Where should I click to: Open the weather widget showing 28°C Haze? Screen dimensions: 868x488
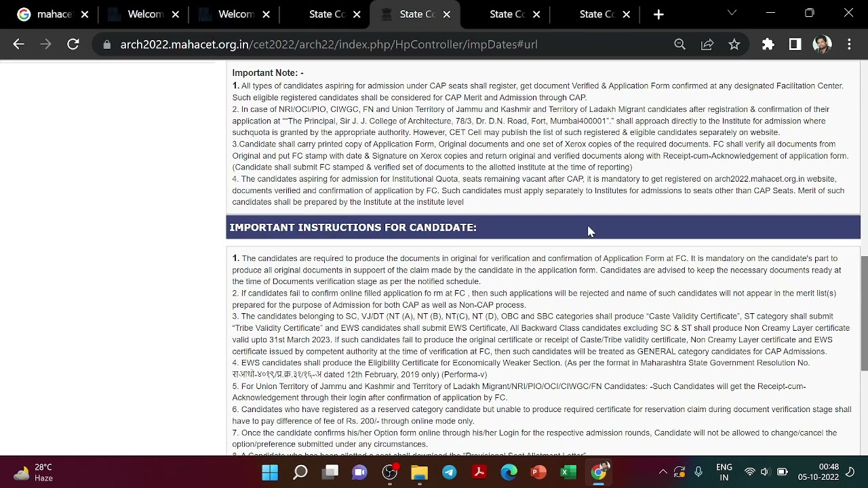pyautogui.click(x=33, y=472)
